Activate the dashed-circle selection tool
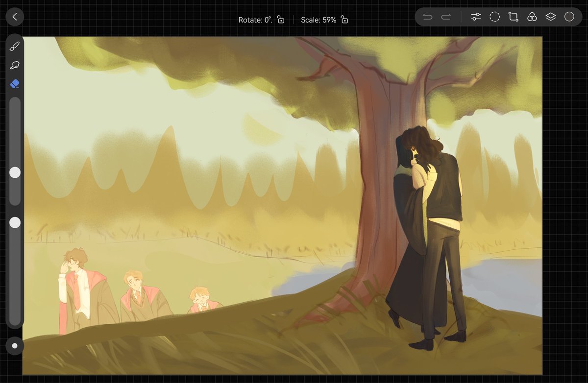Screen dimensions: 588x383 (495, 17)
